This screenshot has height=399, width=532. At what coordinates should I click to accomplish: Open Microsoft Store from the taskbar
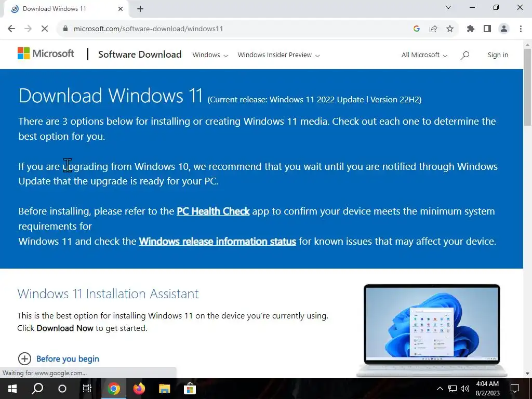tap(190, 389)
